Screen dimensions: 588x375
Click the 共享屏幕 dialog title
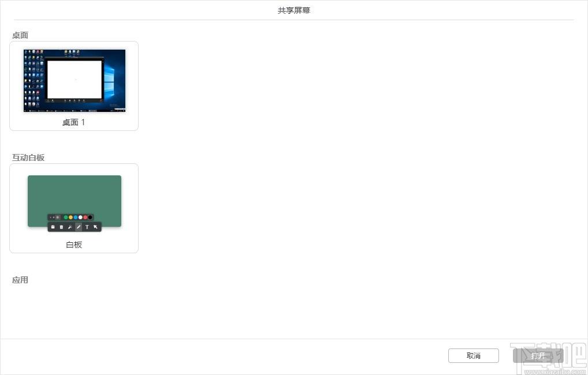point(294,10)
